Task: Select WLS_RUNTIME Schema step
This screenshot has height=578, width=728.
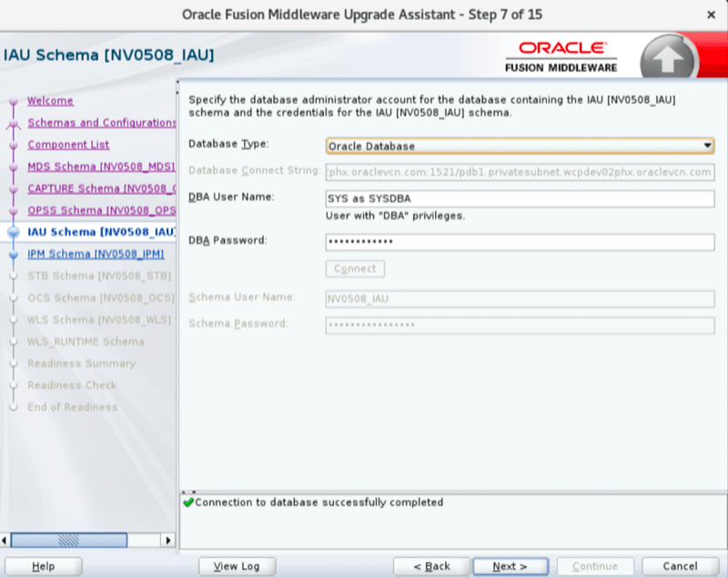Action: [x=86, y=341]
